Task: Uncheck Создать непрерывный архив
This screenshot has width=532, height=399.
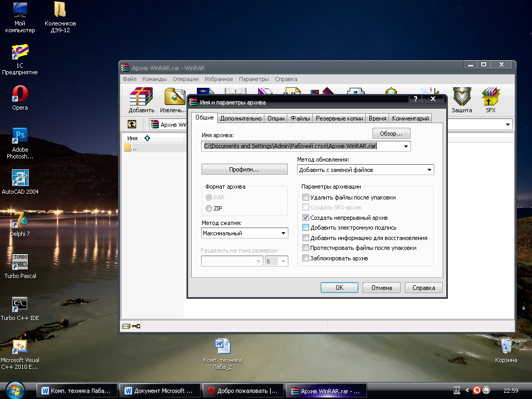Action: [x=305, y=218]
